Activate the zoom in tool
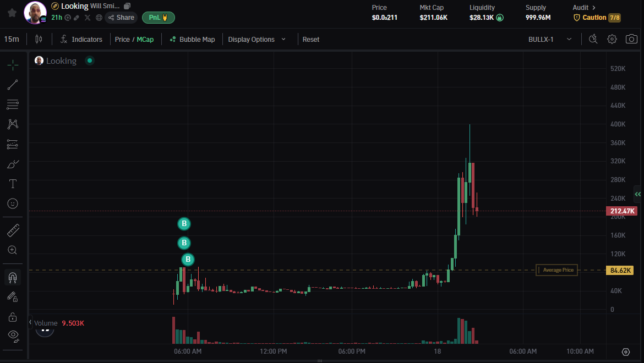Screen dimensions: 644x363 (13, 250)
